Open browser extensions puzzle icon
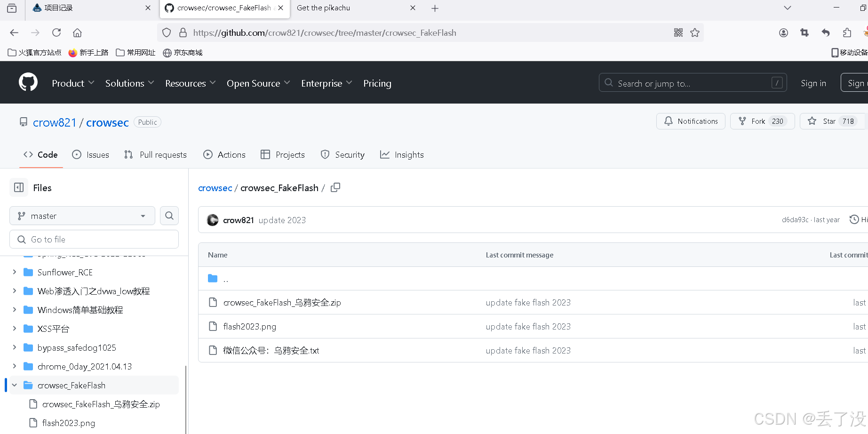Image resolution: width=868 pixels, height=434 pixels. click(x=847, y=32)
